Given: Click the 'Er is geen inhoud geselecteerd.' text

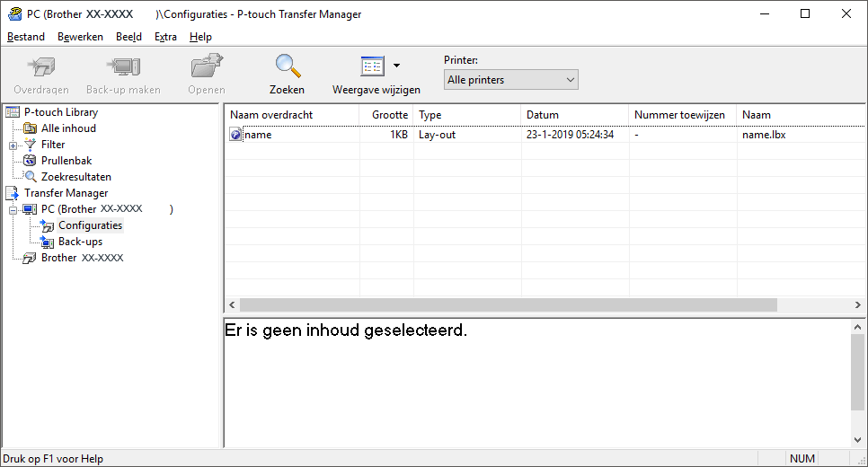Looking at the screenshot, I should pyautogui.click(x=346, y=330).
